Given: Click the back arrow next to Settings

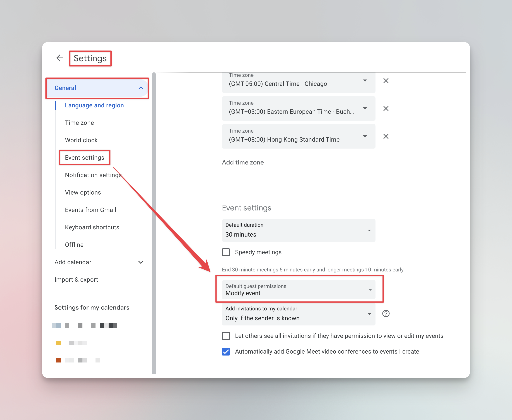Looking at the screenshot, I should point(60,58).
